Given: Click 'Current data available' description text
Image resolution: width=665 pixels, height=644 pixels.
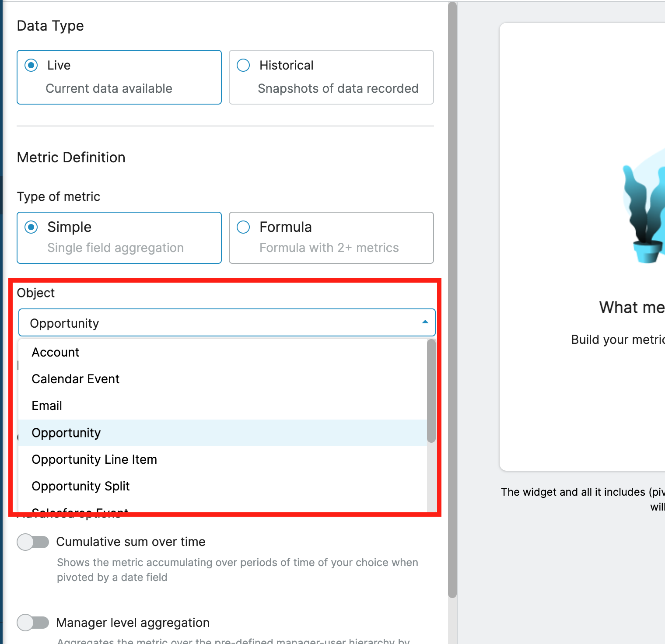Looking at the screenshot, I should (x=109, y=88).
